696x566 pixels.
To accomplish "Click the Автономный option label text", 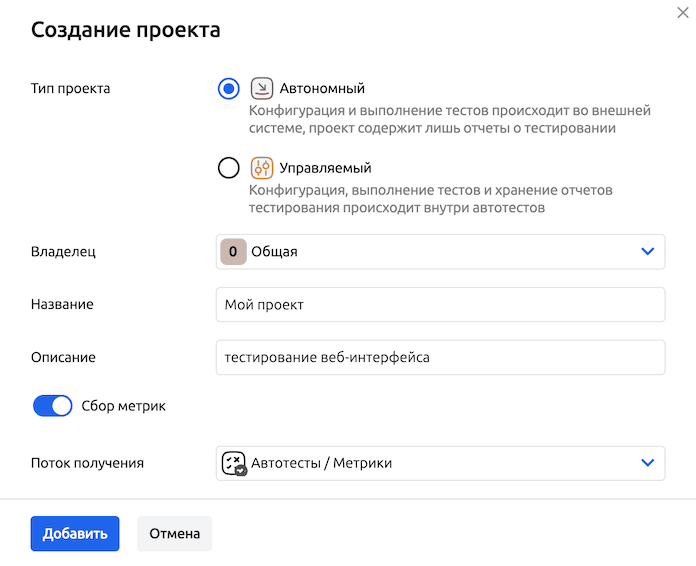I will (x=322, y=88).
